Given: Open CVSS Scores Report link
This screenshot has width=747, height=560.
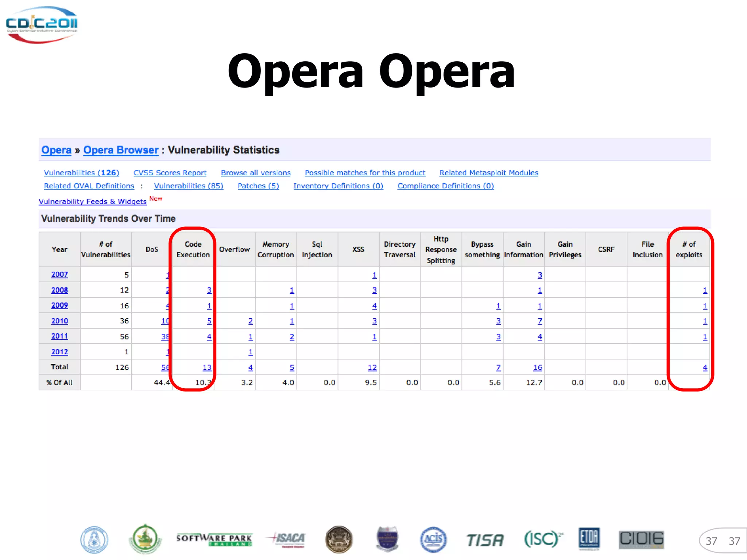Looking at the screenshot, I should (x=170, y=172).
